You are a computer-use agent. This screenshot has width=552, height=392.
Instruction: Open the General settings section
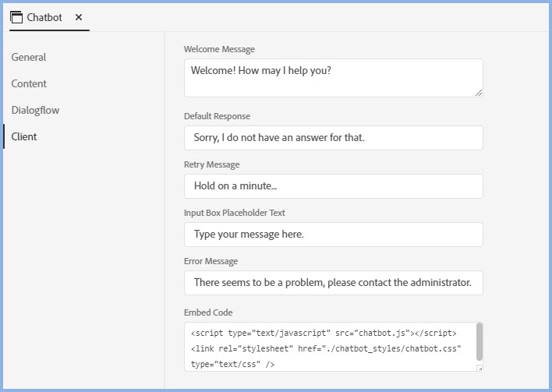coord(29,57)
